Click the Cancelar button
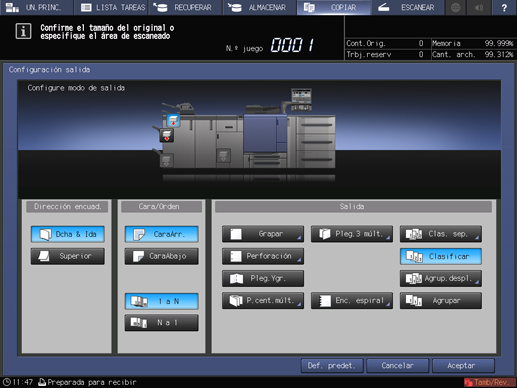 point(398,366)
